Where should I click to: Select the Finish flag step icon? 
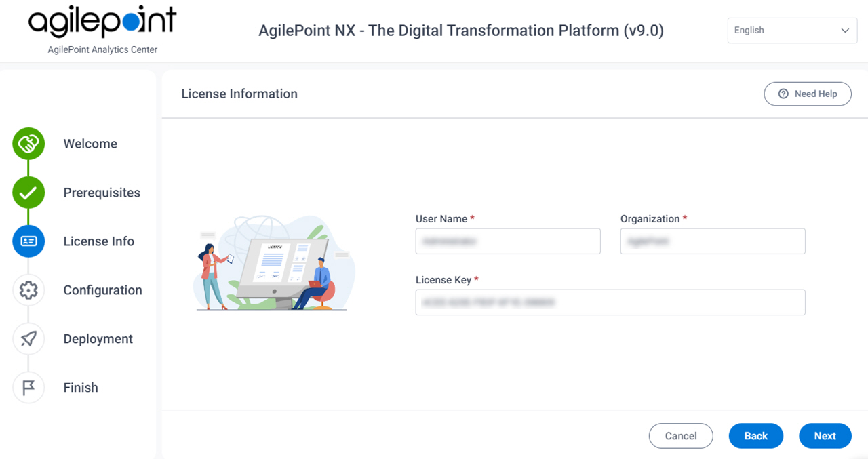point(28,388)
